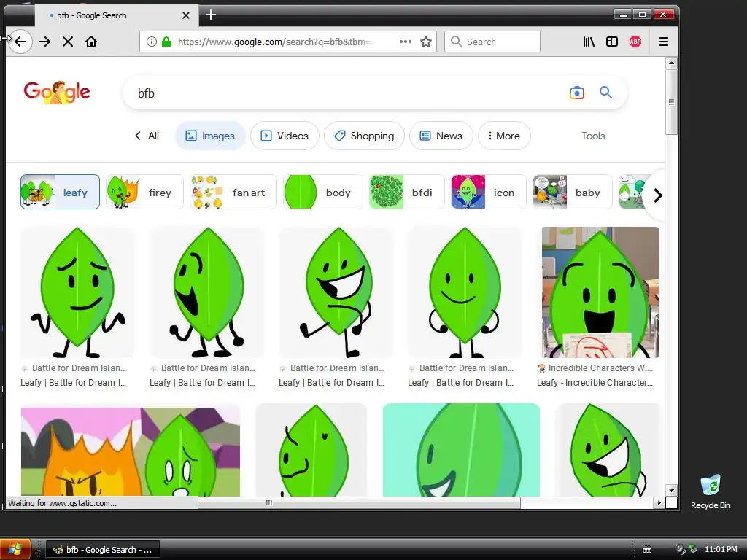Screen dimensions: 747x560
Task: Open Firey and Leafy scene thumbnail
Action: pyautogui.click(x=131, y=451)
